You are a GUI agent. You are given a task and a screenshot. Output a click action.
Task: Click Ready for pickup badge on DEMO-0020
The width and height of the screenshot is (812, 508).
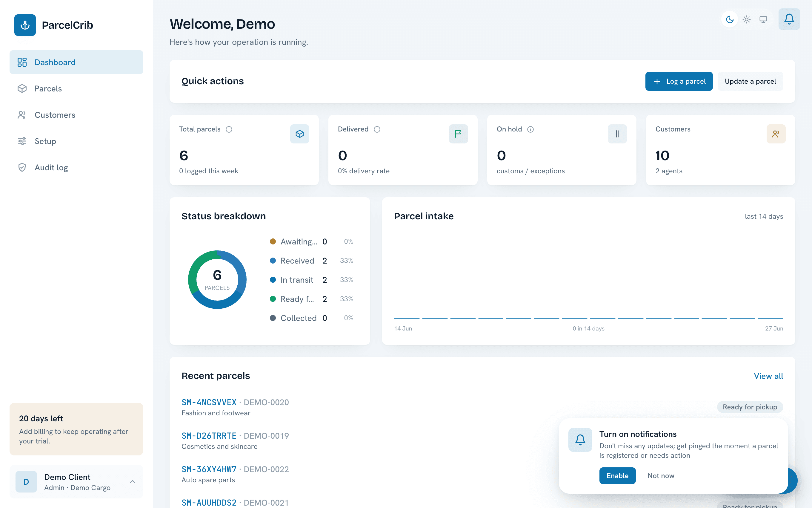[x=750, y=407]
